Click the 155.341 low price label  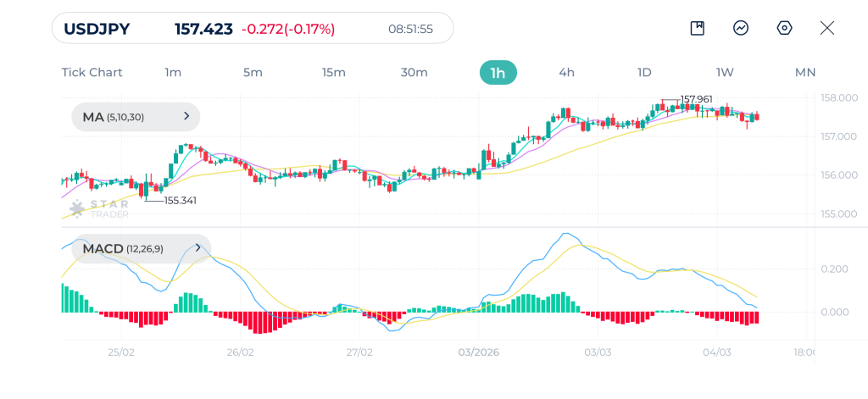click(x=181, y=200)
